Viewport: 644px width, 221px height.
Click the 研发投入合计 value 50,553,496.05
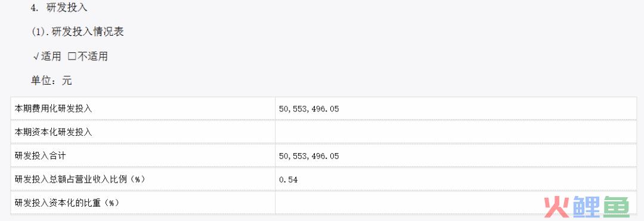(x=309, y=156)
